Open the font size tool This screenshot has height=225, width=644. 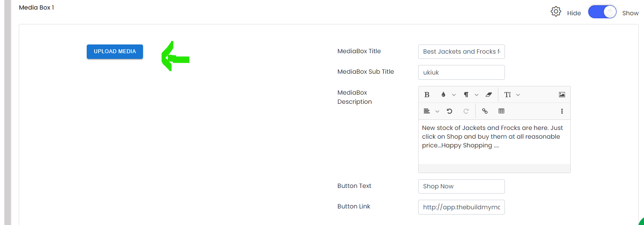(x=508, y=95)
